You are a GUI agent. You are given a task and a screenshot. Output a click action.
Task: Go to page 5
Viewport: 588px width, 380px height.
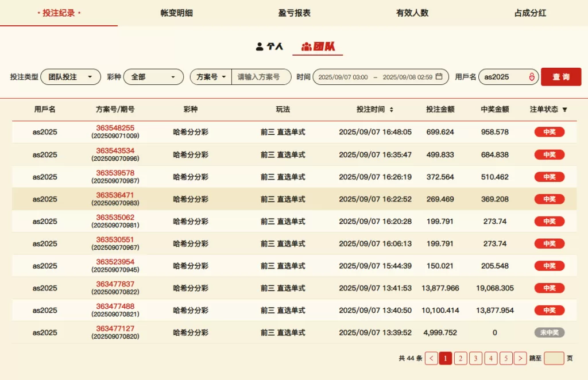pos(506,358)
